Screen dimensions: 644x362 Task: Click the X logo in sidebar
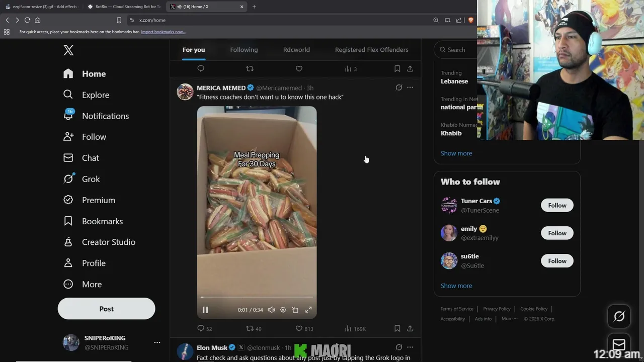coord(68,50)
